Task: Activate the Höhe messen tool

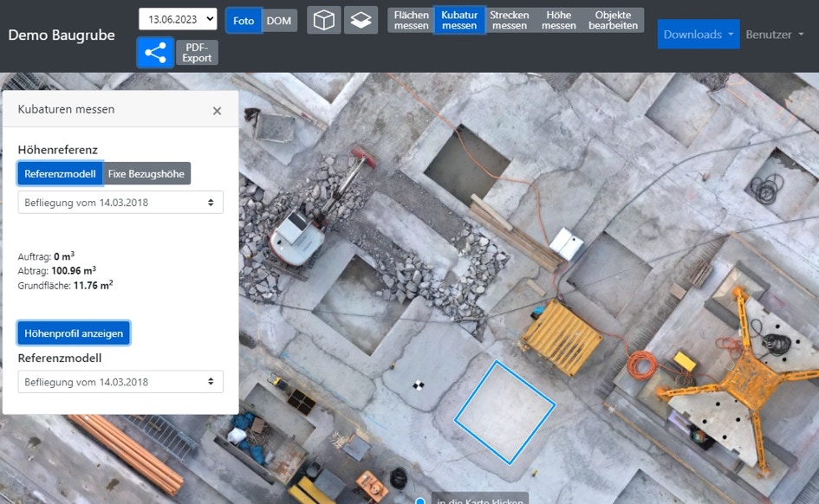Action: click(x=558, y=20)
